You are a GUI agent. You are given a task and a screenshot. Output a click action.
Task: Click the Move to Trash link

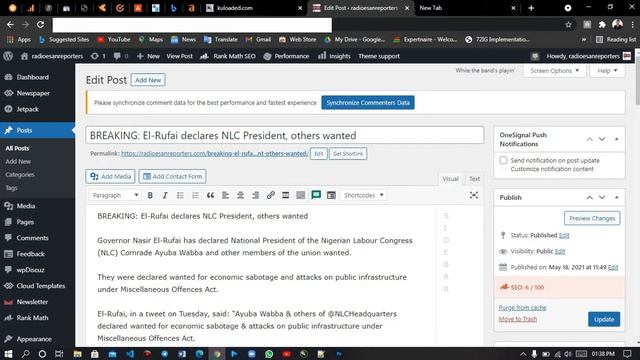tap(518, 319)
